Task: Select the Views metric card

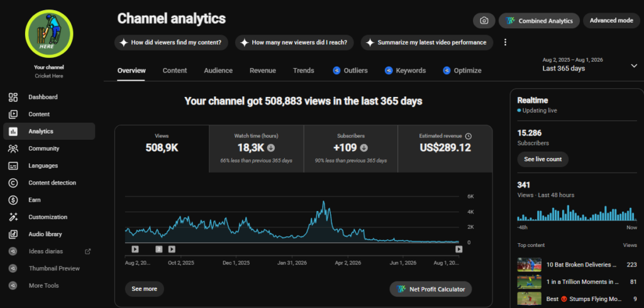Action: tap(162, 149)
